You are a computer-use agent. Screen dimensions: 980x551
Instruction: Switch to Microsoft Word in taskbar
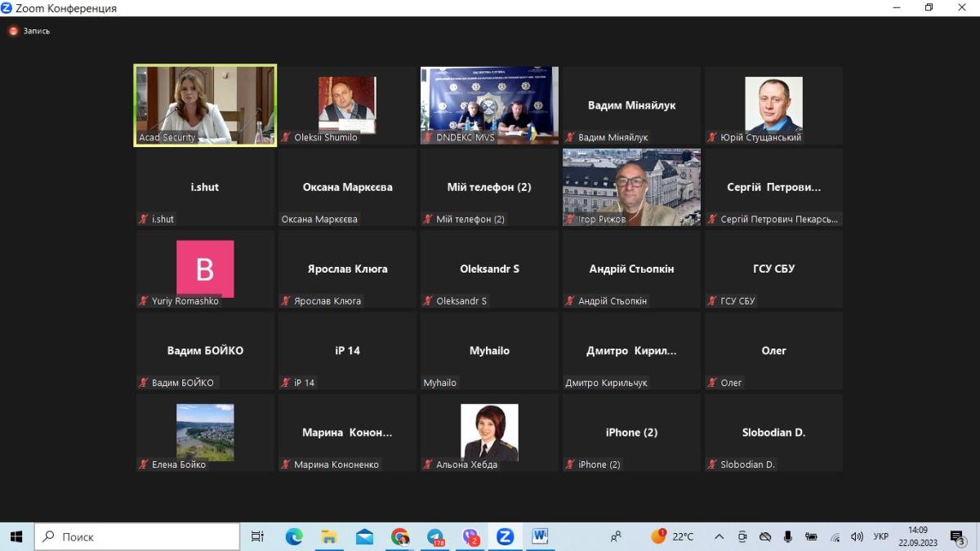coord(540,536)
